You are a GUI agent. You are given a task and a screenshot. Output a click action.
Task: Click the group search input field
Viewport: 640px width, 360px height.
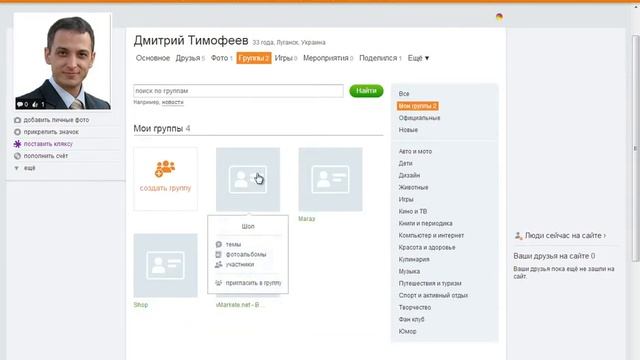point(238,91)
